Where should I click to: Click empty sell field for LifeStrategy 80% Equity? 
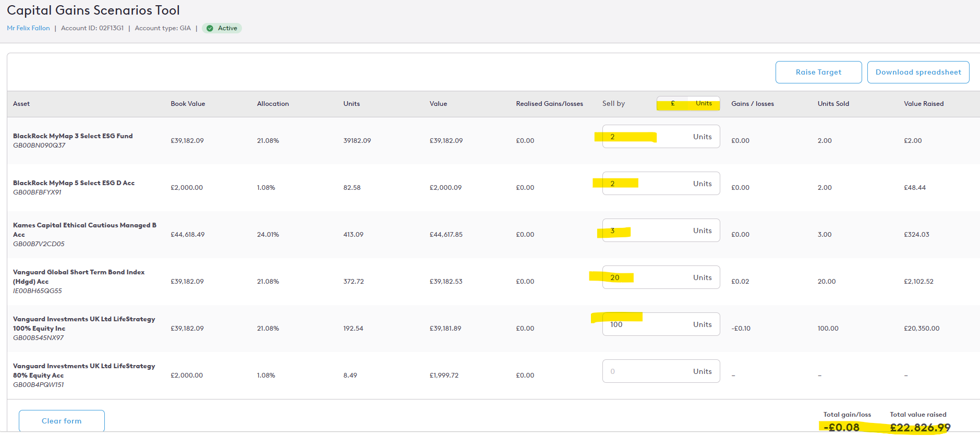(661, 371)
